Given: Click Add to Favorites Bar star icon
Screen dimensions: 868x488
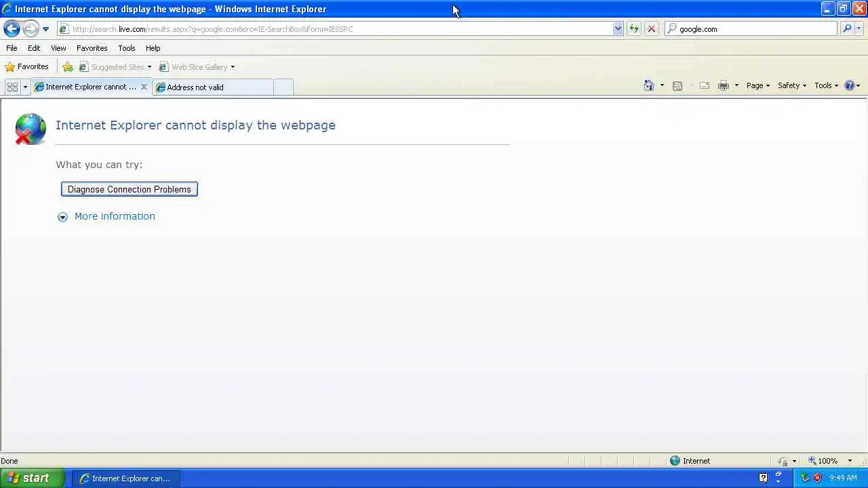Looking at the screenshot, I should pyautogui.click(x=68, y=67).
